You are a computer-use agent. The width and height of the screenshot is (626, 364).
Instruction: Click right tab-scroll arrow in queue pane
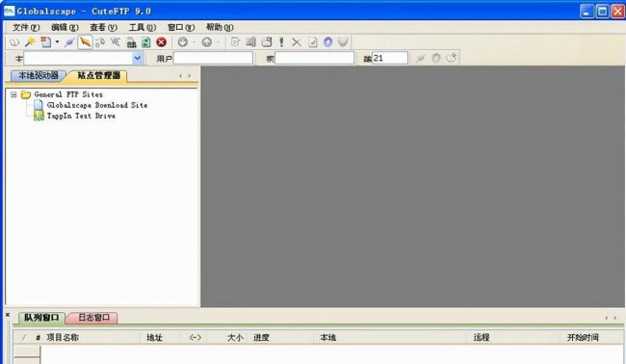[x=614, y=318]
